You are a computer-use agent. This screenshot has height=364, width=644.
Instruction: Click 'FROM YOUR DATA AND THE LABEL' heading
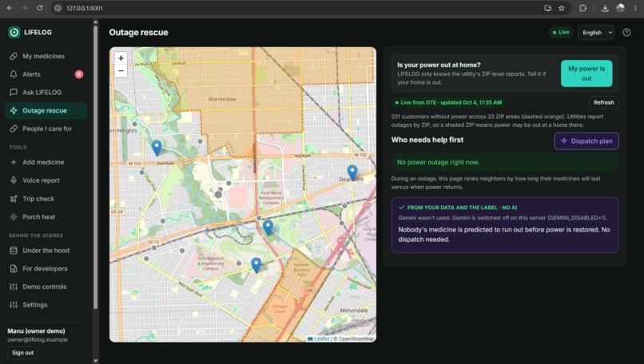coord(462,208)
